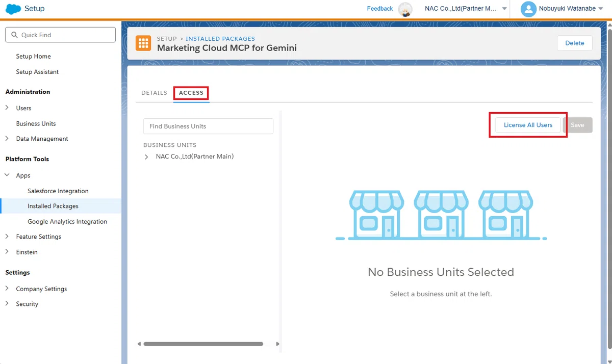Click the scrollbar left arrow in business units

(x=139, y=344)
